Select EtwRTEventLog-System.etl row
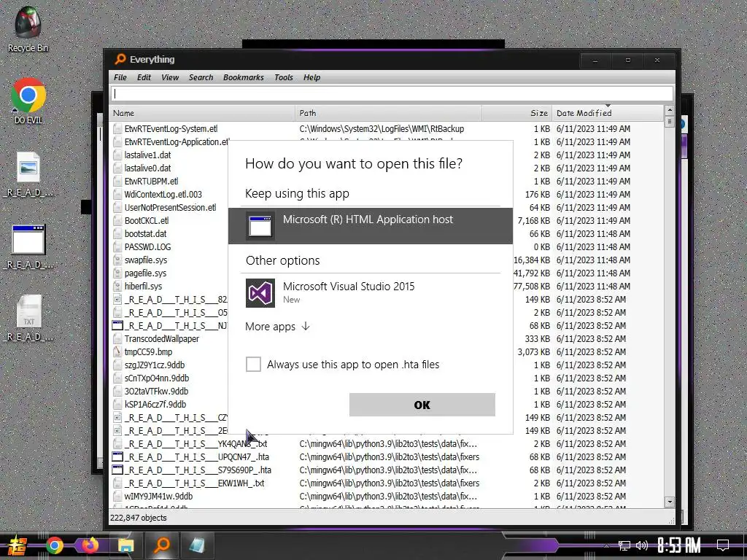747x560 pixels. click(387, 128)
